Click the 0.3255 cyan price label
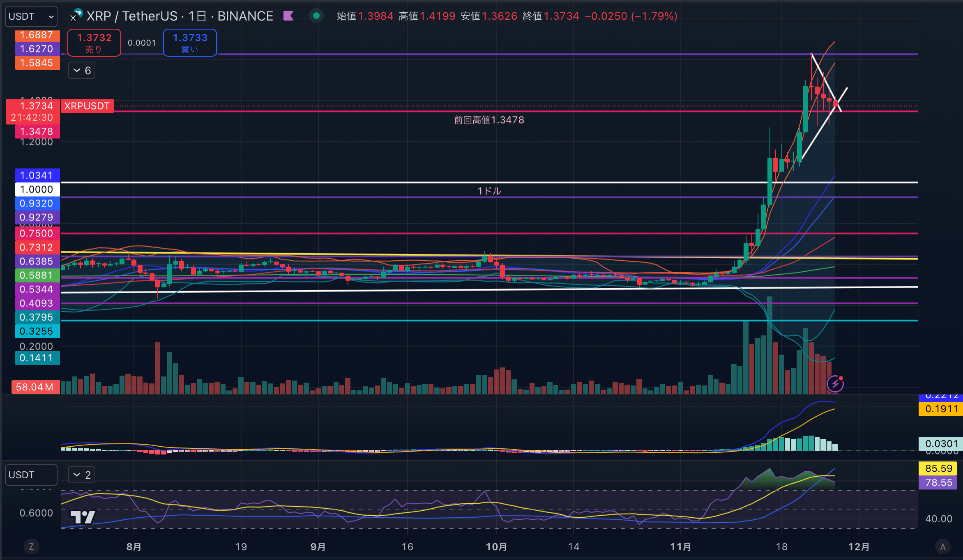Image resolution: width=963 pixels, height=560 pixels. (37, 331)
